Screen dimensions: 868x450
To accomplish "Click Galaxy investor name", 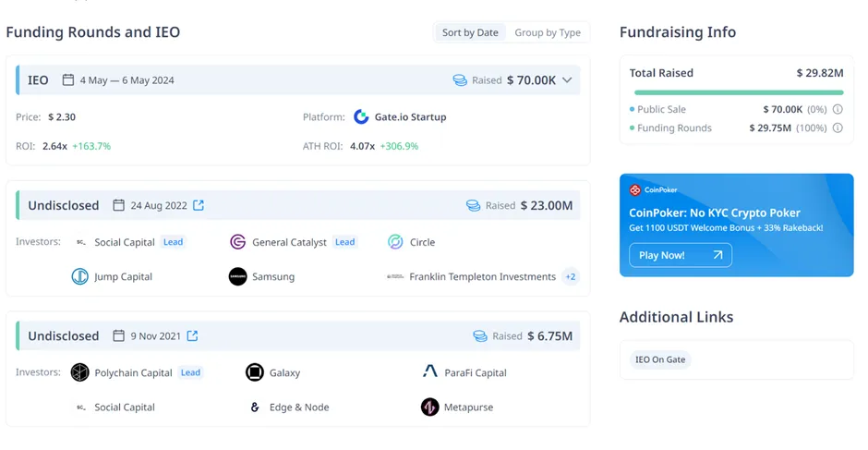I will (284, 373).
